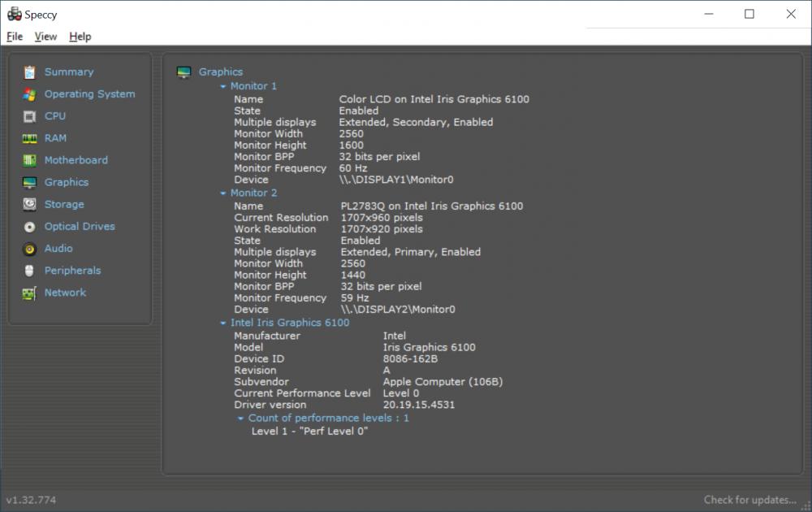Click the Manufacturer value 'Intel'
812x512 pixels.
point(394,336)
